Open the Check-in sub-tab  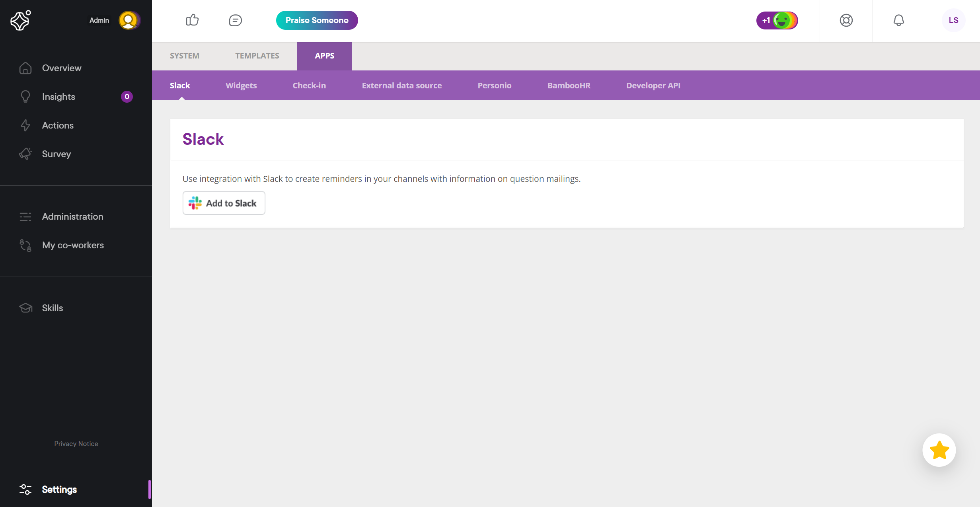[x=309, y=86]
